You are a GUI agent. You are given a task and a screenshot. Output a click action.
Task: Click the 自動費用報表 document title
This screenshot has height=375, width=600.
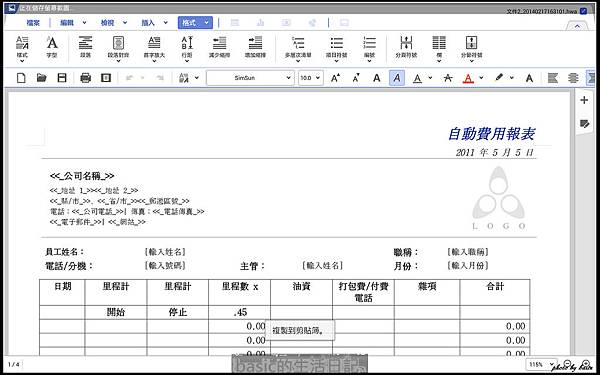point(491,134)
